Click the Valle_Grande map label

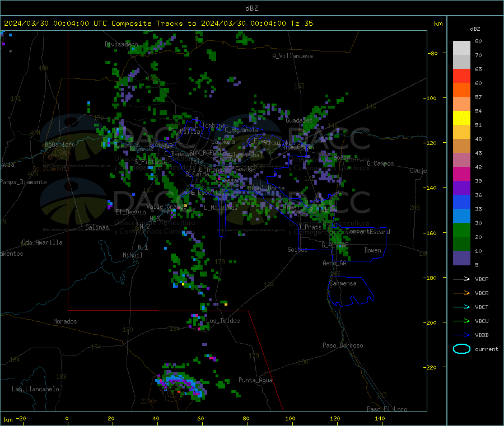166,207
